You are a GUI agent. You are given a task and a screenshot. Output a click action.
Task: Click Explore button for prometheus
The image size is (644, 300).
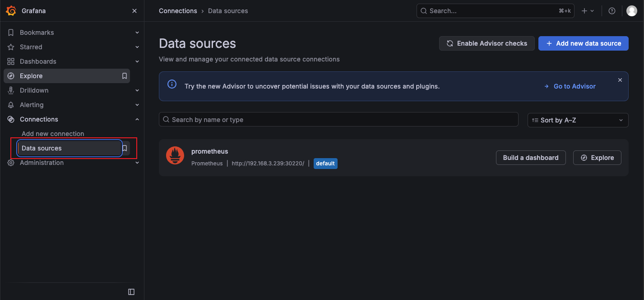point(597,158)
